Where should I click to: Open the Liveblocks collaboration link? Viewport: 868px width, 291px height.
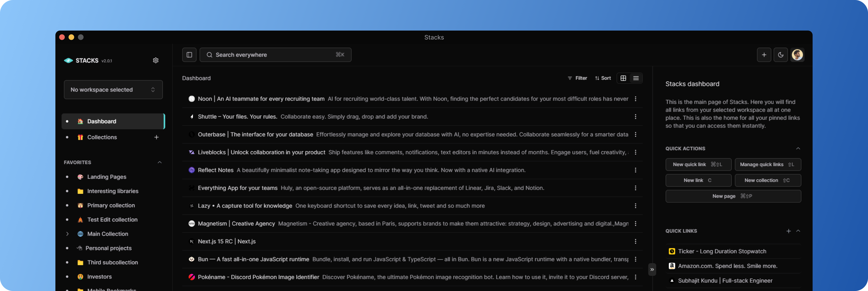[261, 152]
